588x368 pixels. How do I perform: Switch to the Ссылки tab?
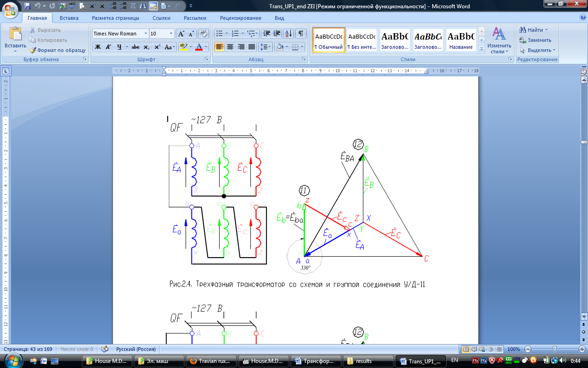[x=162, y=18]
